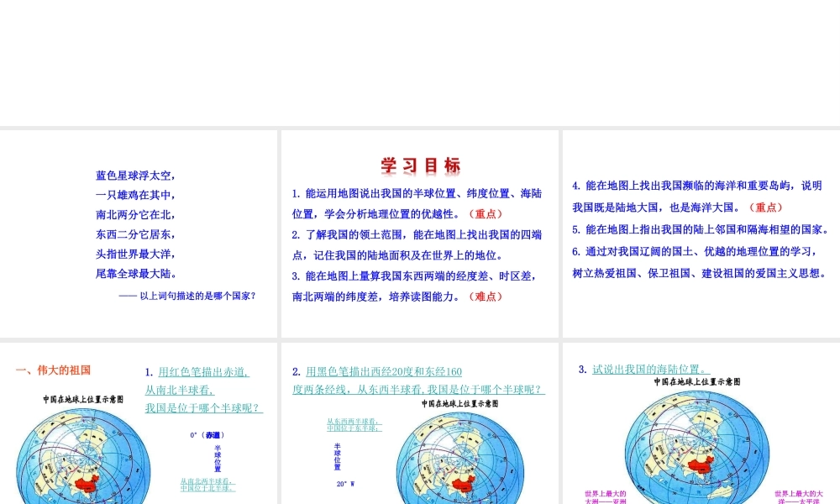Open the link 从东西两半球看 中国位于东半球
Image resolution: width=840 pixels, height=504 pixels.
coord(354,425)
